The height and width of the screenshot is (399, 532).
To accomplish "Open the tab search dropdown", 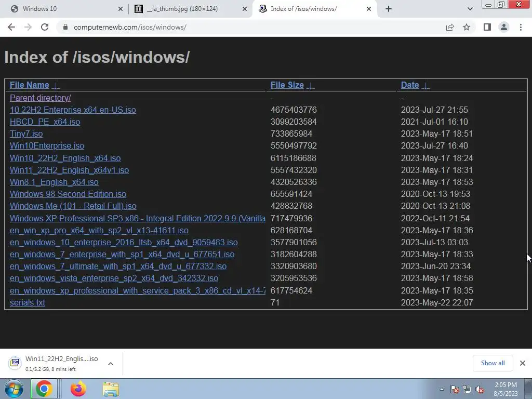I will (x=470, y=9).
